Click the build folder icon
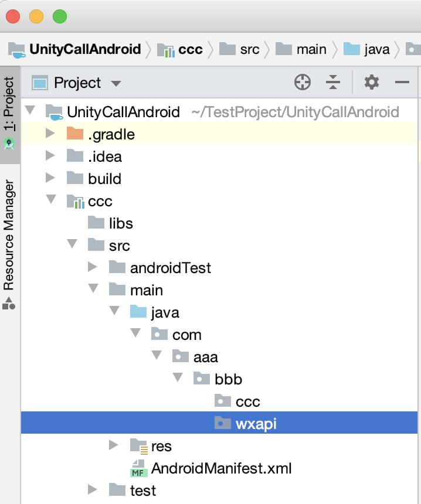 [75, 178]
